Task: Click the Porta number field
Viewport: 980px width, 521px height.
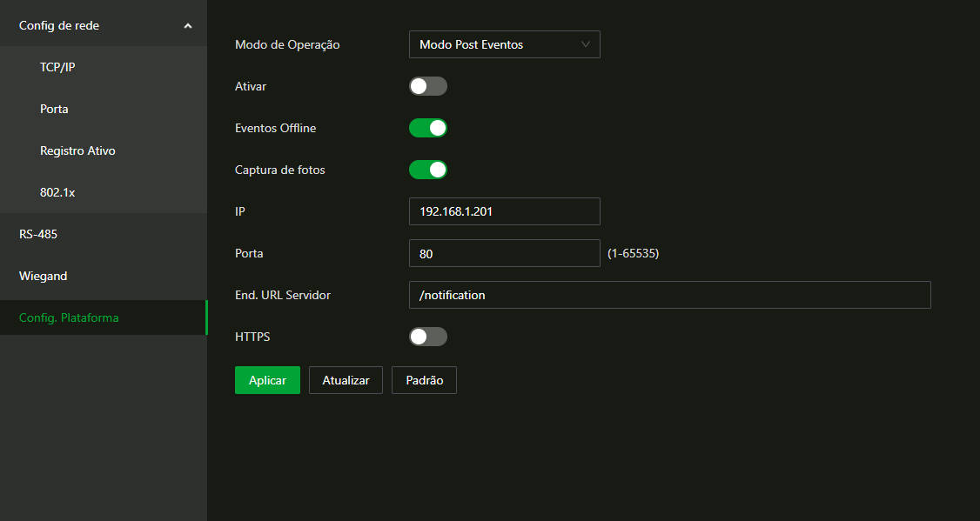Action: click(505, 253)
